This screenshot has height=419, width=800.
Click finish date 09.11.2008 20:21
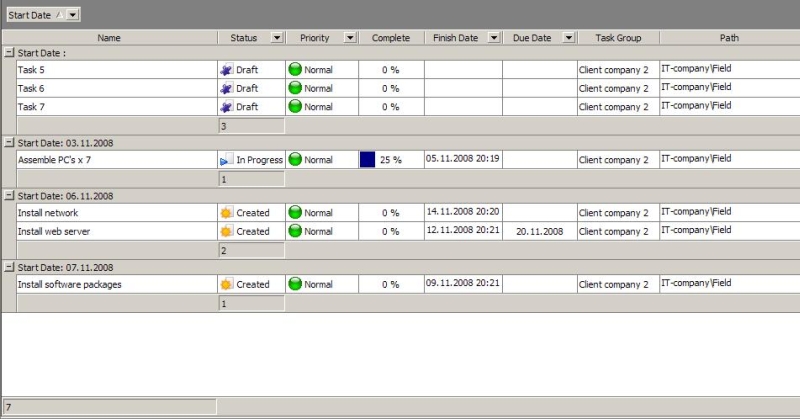click(463, 283)
